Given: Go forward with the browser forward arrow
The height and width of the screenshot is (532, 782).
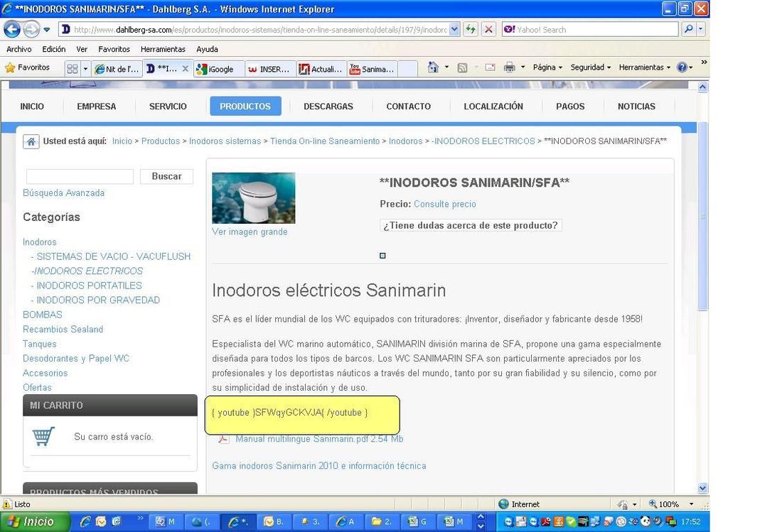Looking at the screenshot, I should point(31,29).
